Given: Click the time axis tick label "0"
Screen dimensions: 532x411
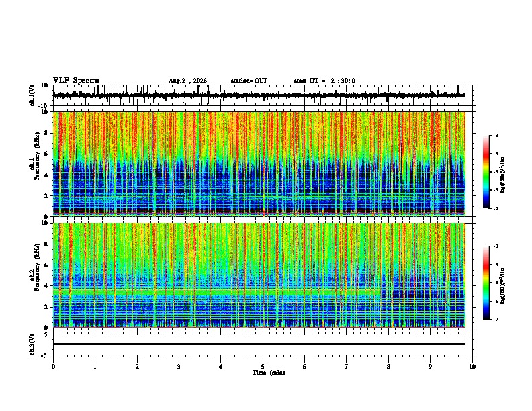Looking at the screenshot, I should (53, 367).
